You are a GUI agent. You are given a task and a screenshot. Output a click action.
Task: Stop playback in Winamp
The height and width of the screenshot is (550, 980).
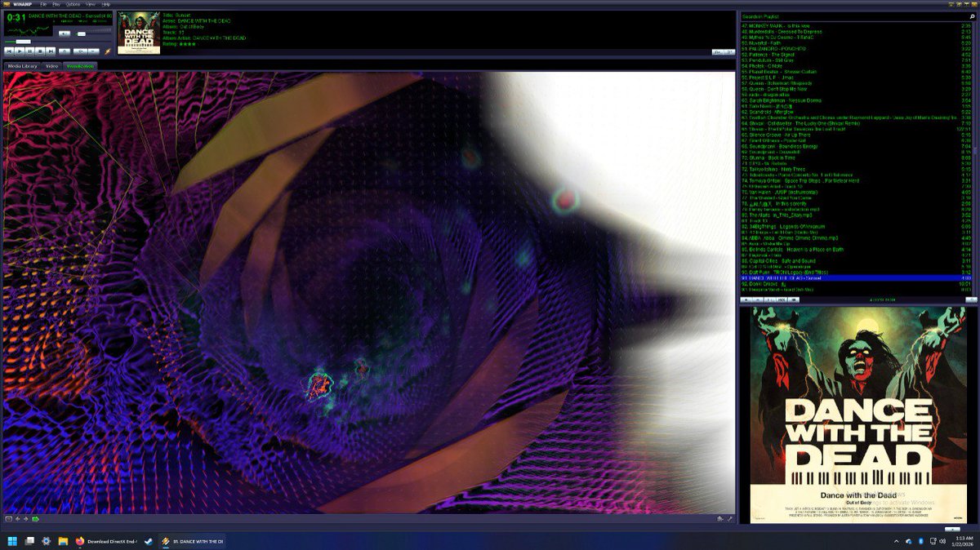40,51
